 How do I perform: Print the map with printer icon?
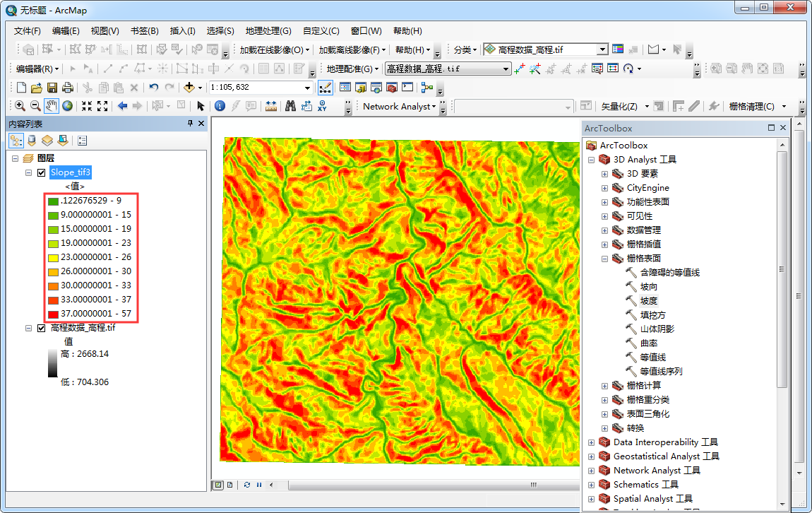click(x=67, y=88)
